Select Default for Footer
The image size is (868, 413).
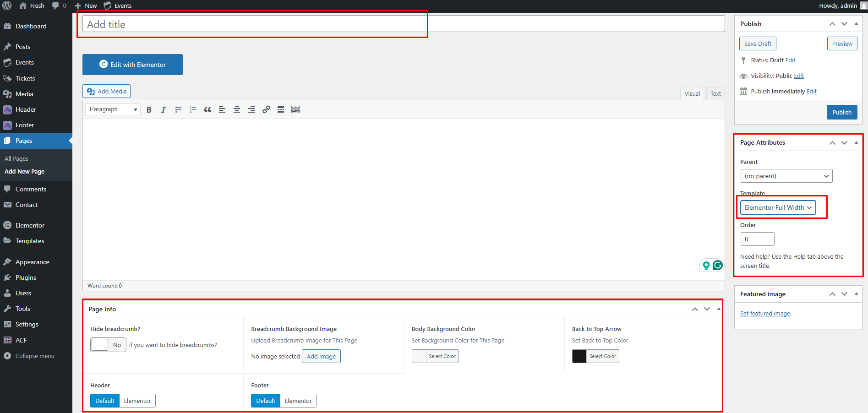[x=266, y=401]
